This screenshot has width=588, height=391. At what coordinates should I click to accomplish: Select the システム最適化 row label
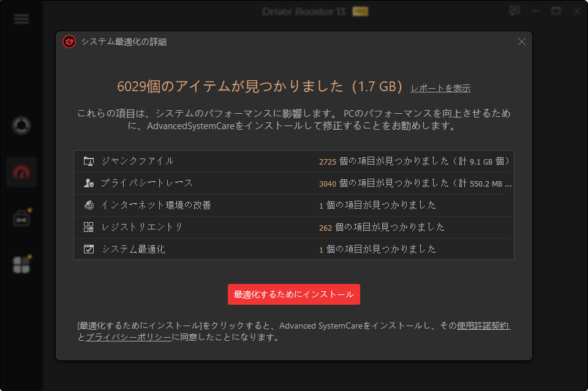point(133,250)
